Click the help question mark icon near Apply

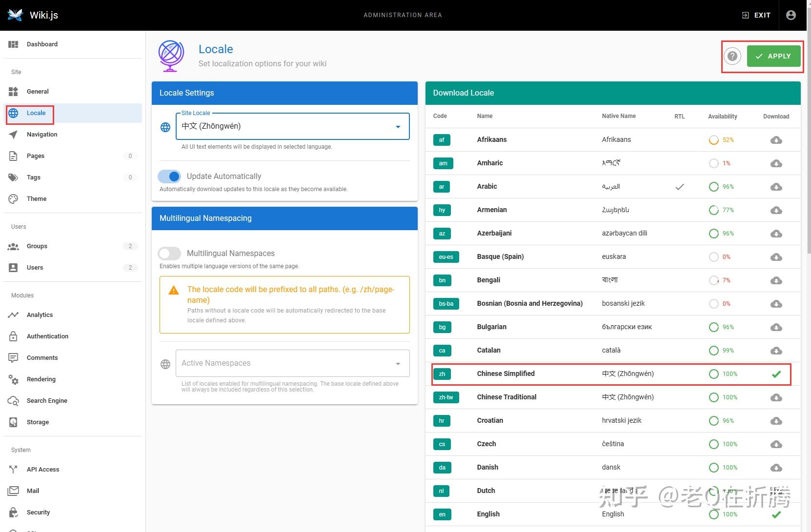pos(731,56)
